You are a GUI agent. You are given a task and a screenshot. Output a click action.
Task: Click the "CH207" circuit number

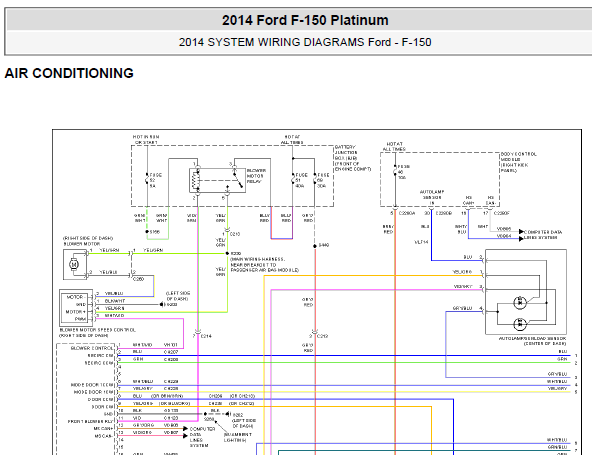[171, 352]
